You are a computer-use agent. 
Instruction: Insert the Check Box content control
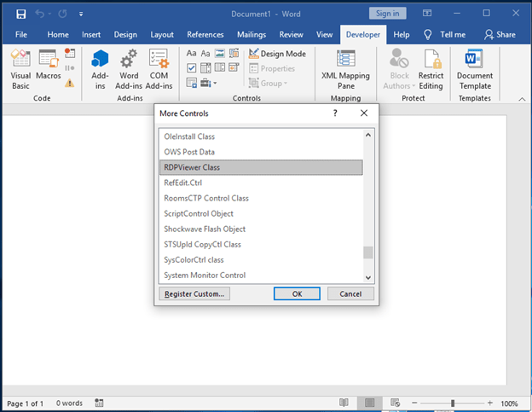(x=192, y=68)
